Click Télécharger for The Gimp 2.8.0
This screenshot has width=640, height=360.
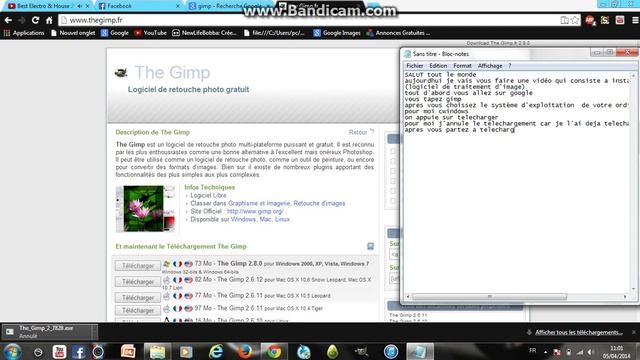[138, 266]
